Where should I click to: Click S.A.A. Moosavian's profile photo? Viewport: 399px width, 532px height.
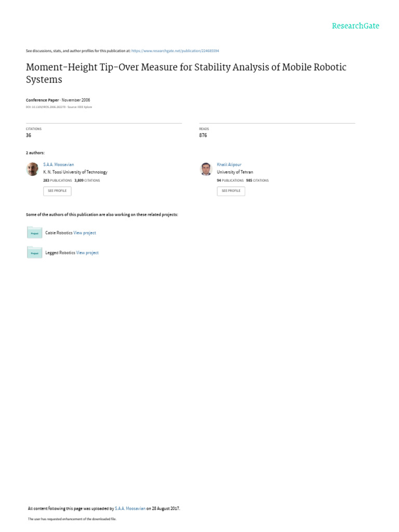point(32,169)
